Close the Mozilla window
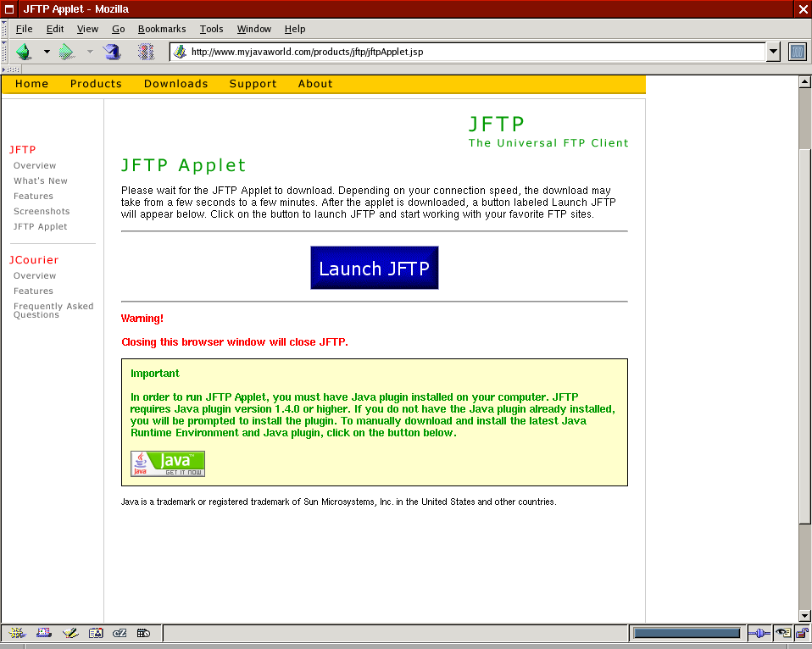This screenshot has width=812, height=649. pyautogui.click(x=804, y=9)
